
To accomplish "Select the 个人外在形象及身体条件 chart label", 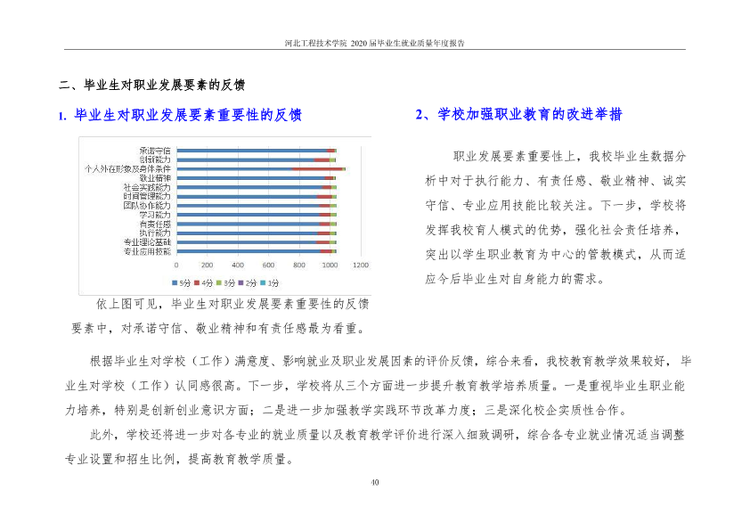I will 128,169.
